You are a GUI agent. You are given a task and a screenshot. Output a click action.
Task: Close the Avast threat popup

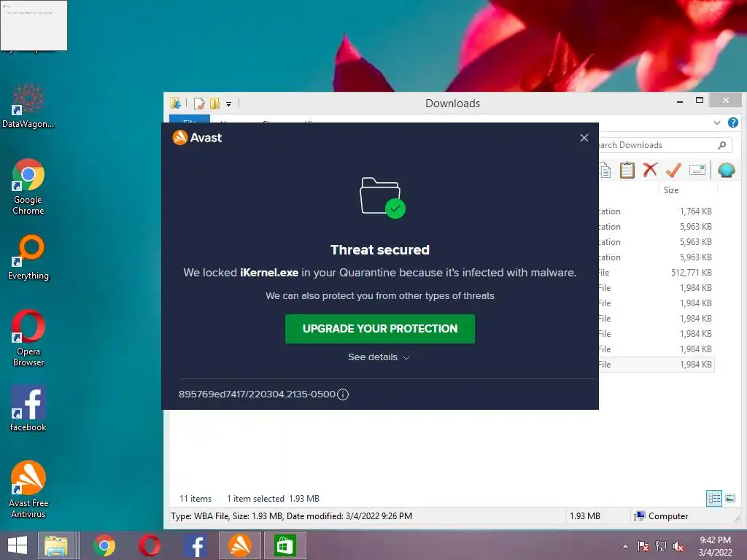coord(584,138)
